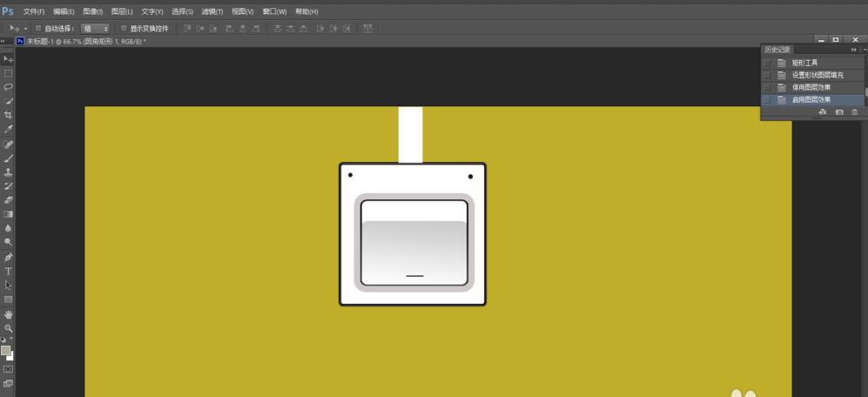Image resolution: width=868 pixels, height=397 pixels.
Task: Select the Lasso tool
Action: click(x=8, y=87)
